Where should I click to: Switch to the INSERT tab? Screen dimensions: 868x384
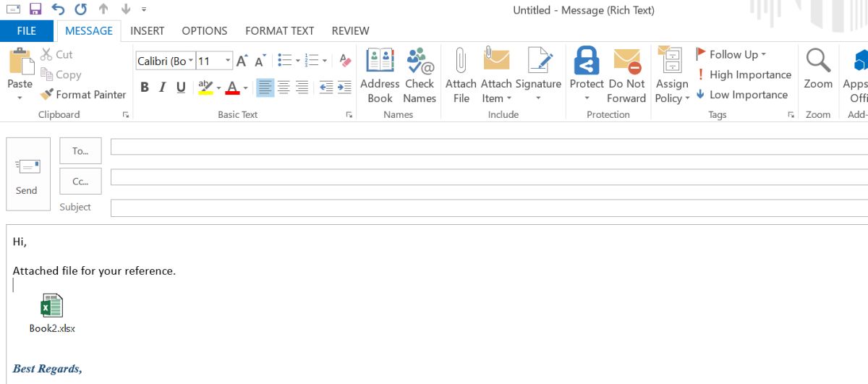tap(147, 30)
